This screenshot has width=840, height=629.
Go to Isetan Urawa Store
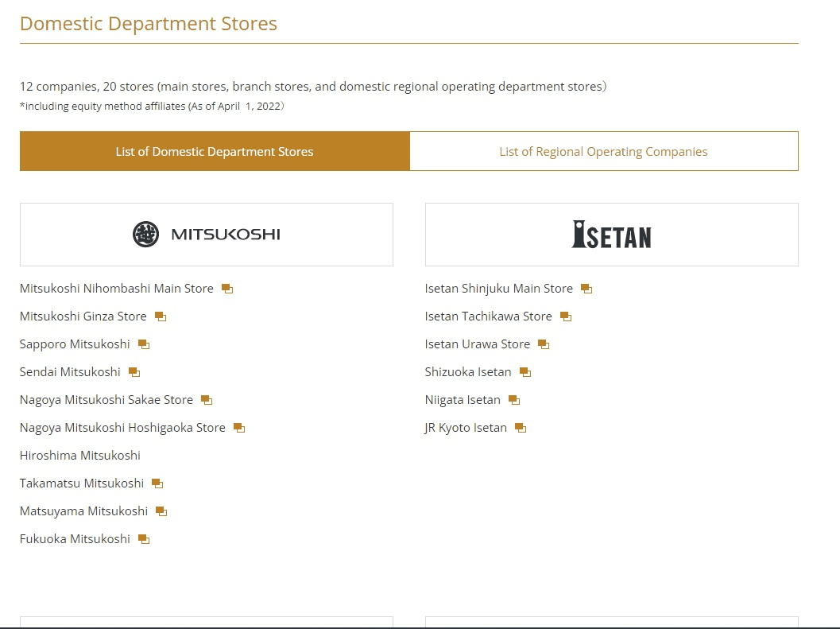click(478, 344)
